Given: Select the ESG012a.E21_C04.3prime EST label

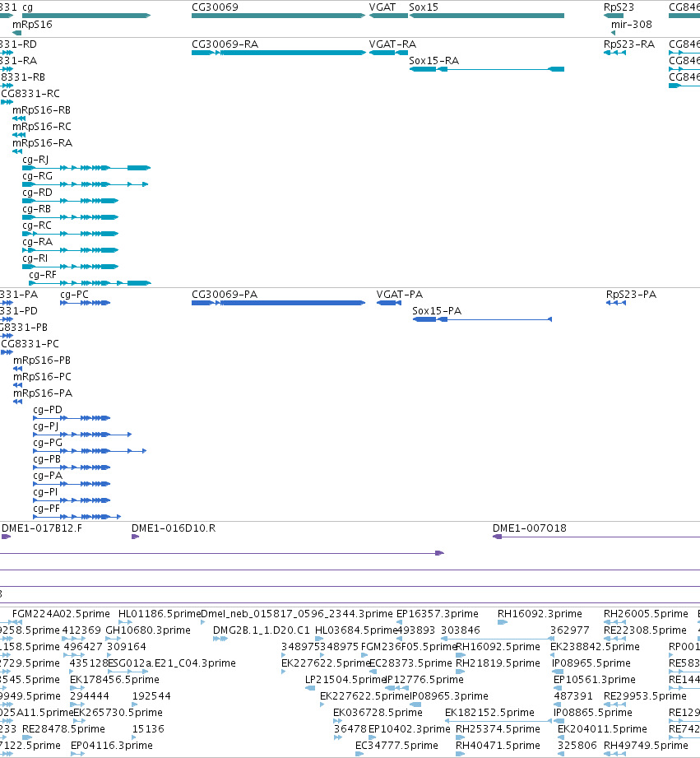Looking at the screenshot, I should (x=171, y=663).
